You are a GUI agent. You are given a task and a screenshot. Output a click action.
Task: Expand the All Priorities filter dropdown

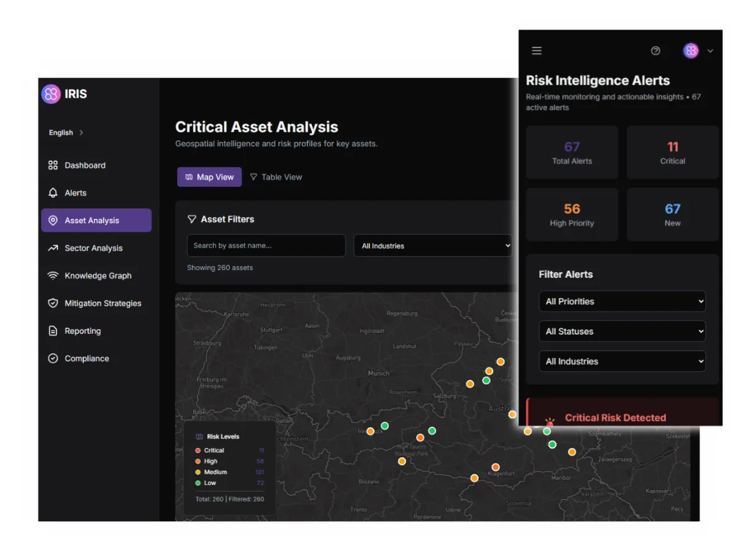tap(622, 301)
